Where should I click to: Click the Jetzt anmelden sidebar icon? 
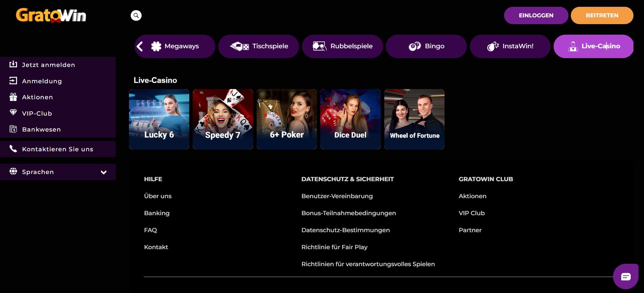point(13,64)
